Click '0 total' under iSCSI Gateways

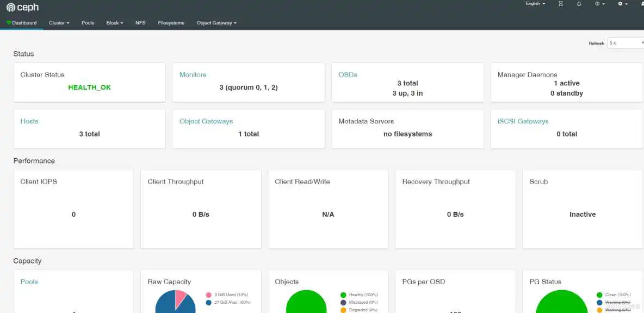point(567,134)
